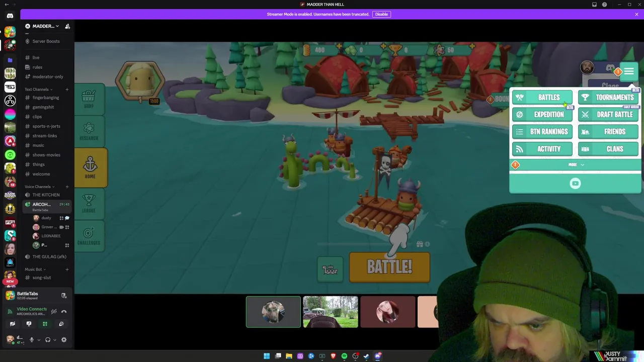This screenshot has width=644, height=362.
Task: Open the Challenges target tab
Action: (x=89, y=236)
